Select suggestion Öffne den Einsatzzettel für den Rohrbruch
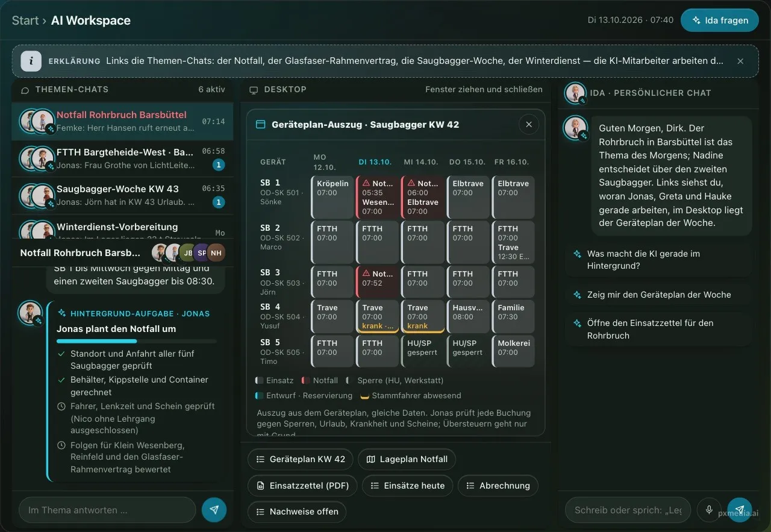The image size is (771, 532). click(659, 329)
